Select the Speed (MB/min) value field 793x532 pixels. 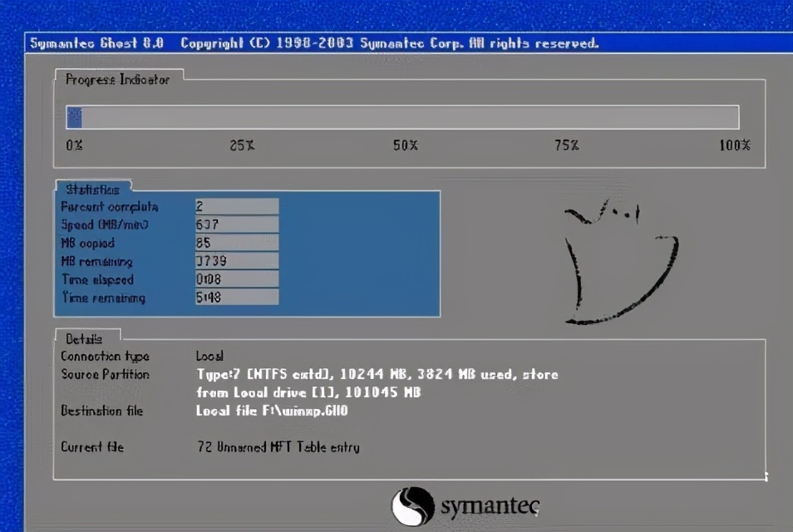(x=237, y=225)
